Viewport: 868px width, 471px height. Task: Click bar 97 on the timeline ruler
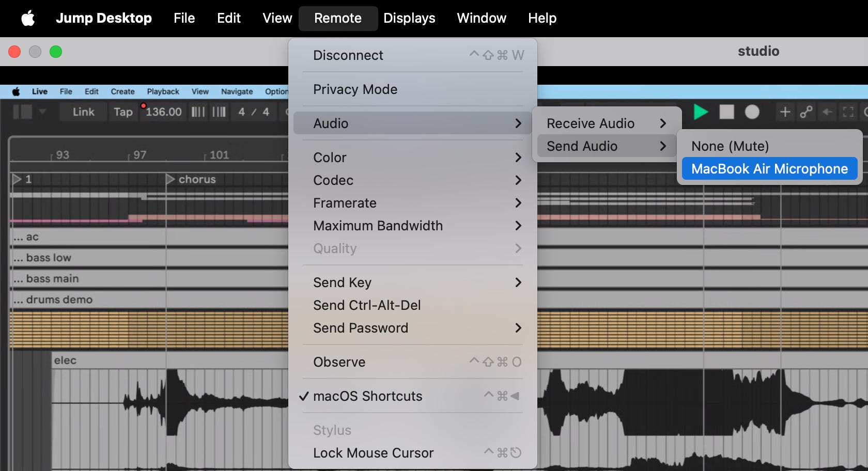139,155
